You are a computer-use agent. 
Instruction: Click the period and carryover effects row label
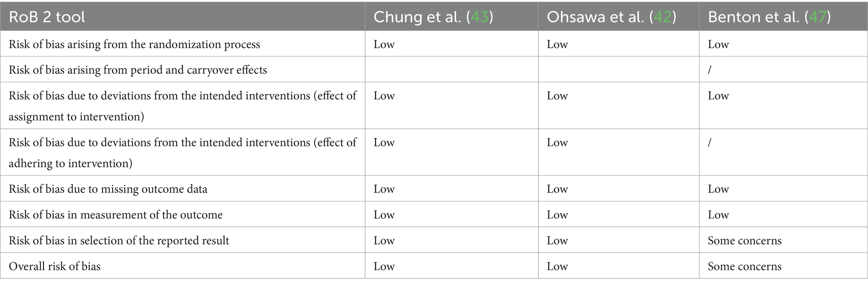click(x=138, y=70)
